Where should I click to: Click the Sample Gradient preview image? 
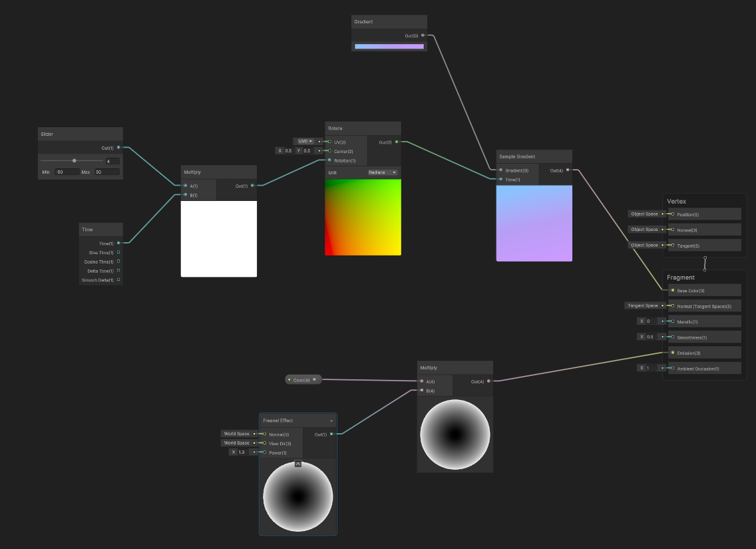[x=534, y=224]
